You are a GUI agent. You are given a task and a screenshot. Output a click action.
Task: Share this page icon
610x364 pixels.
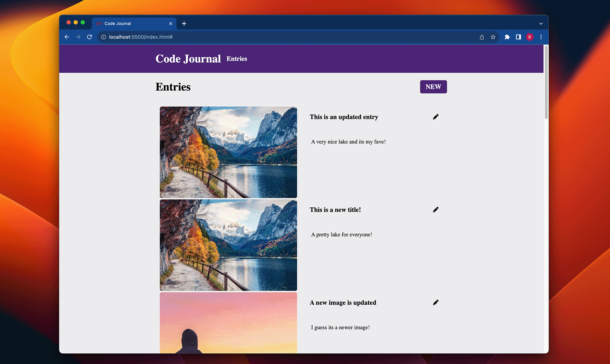482,37
